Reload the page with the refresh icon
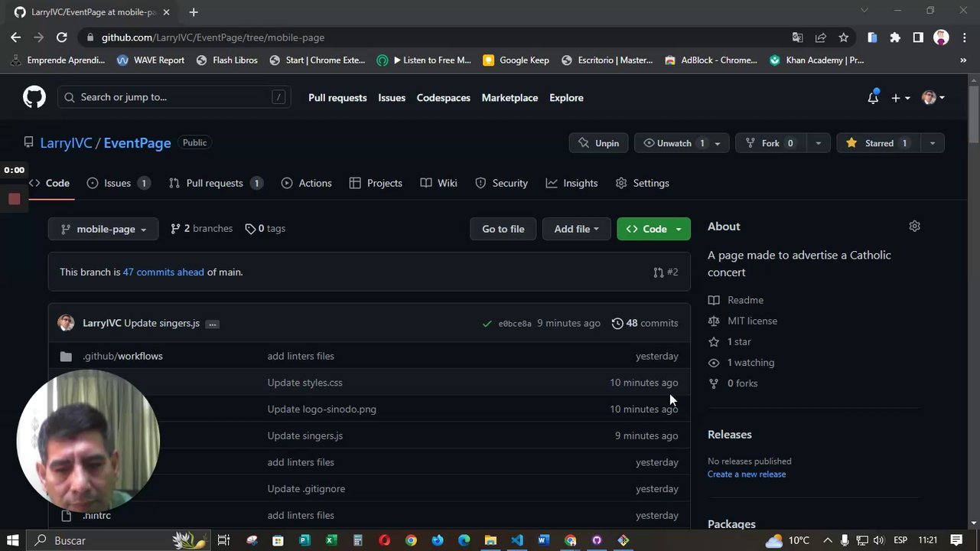The height and width of the screenshot is (551, 980). pyautogui.click(x=62, y=37)
